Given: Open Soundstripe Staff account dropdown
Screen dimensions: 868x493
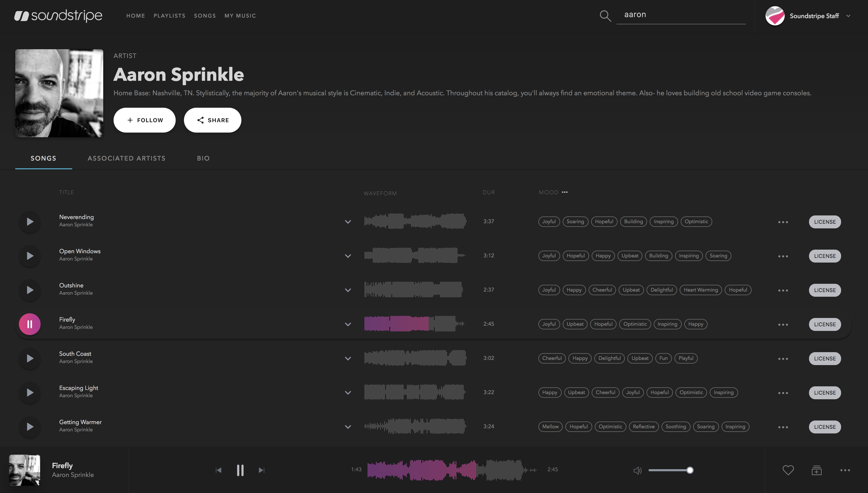Looking at the screenshot, I should point(848,16).
